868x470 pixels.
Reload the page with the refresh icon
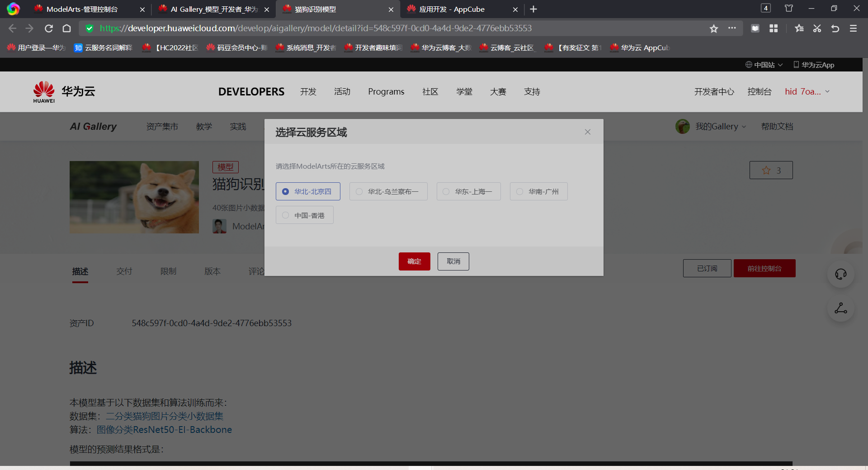(x=49, y=28)
